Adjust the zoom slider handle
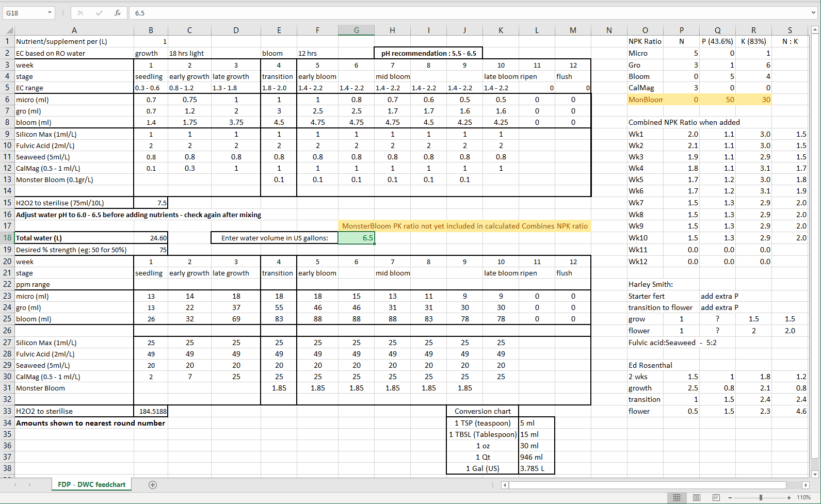Screen dimensions: 821x504 tap(761, 497)
